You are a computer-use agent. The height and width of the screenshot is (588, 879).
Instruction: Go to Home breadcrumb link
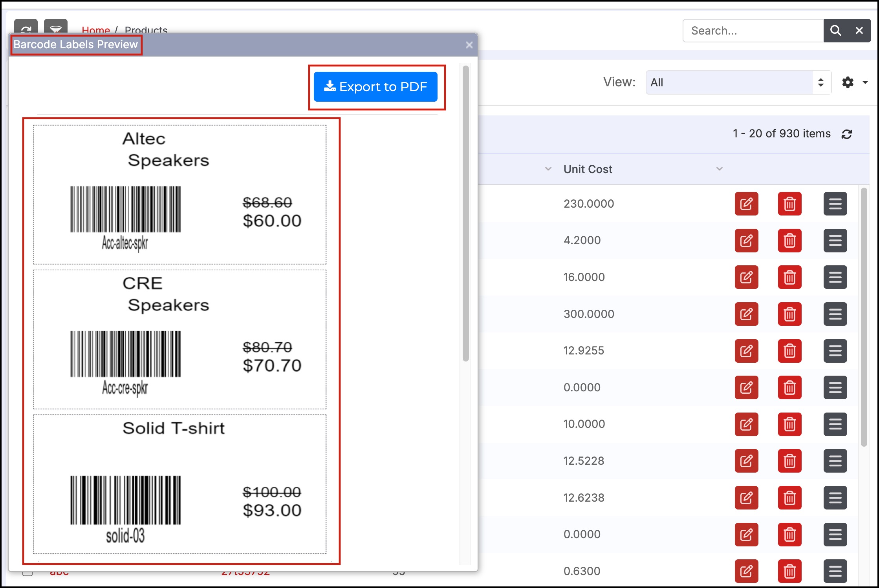95,30
